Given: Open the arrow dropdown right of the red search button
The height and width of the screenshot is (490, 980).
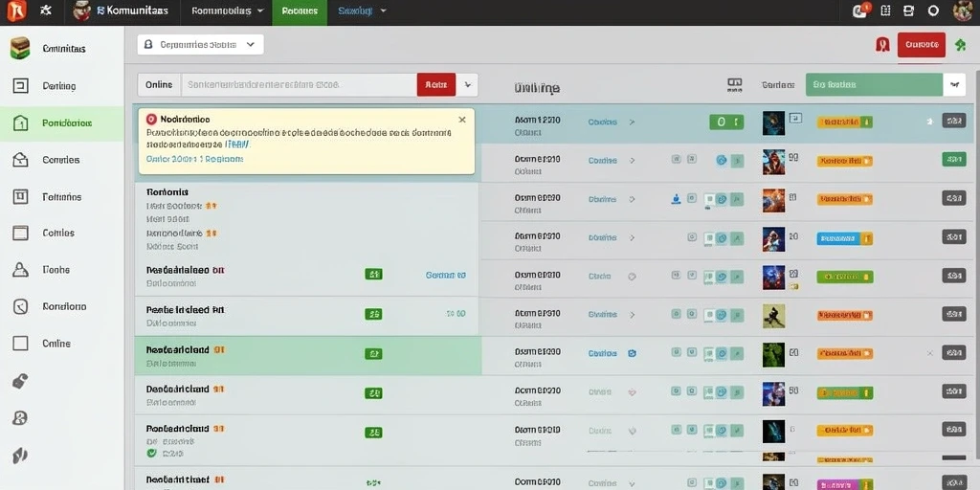Looking at the screenshot, I should click(467, 84).
